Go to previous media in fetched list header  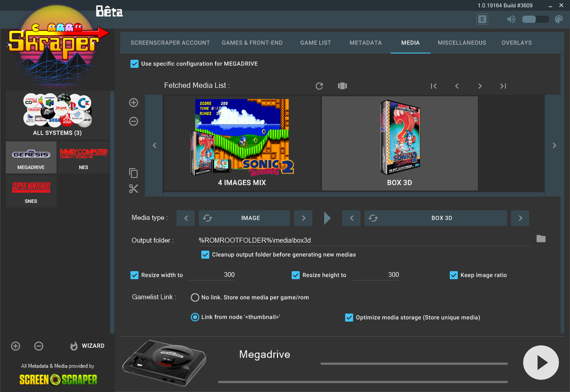pos(457,86)
